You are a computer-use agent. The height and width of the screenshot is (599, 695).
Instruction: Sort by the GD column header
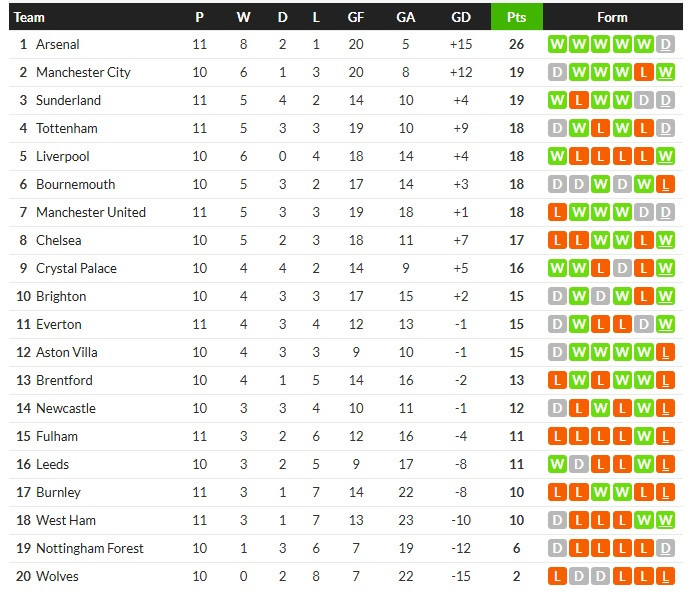click(x=461, y=17)
